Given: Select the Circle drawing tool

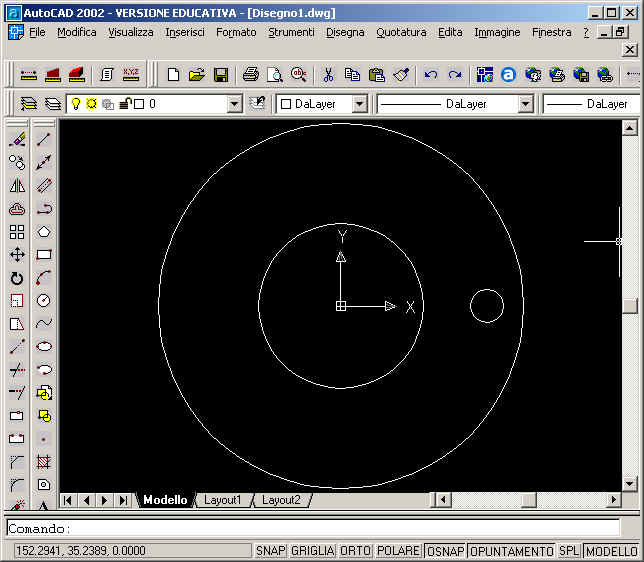Looking at the screenshot, I should click(44, 300).
